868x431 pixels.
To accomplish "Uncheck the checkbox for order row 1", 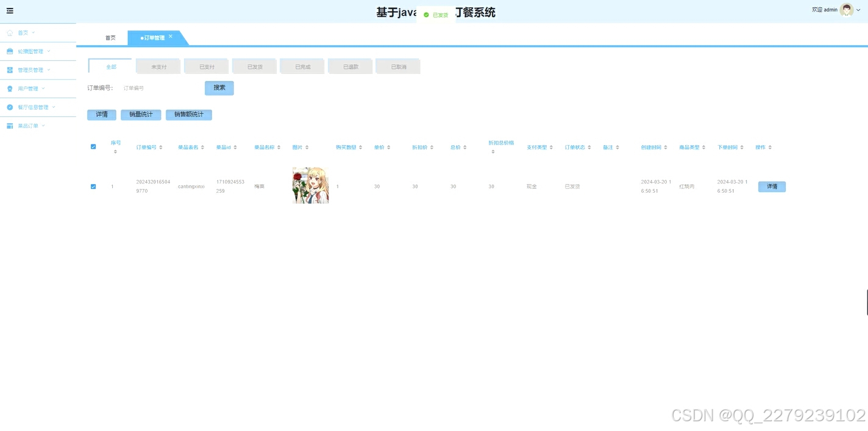I will pyautogui.click(x=93, y=186).
